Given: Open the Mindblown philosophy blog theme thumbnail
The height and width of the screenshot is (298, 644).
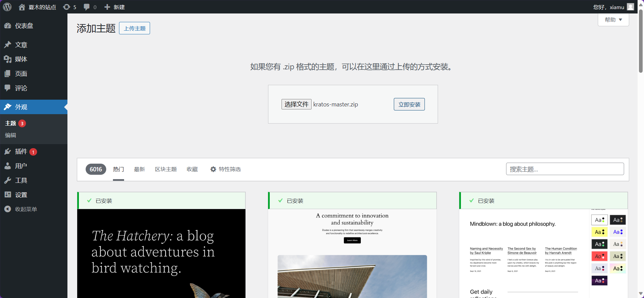Looking at the screenshot, I should [x=544, y=253].
